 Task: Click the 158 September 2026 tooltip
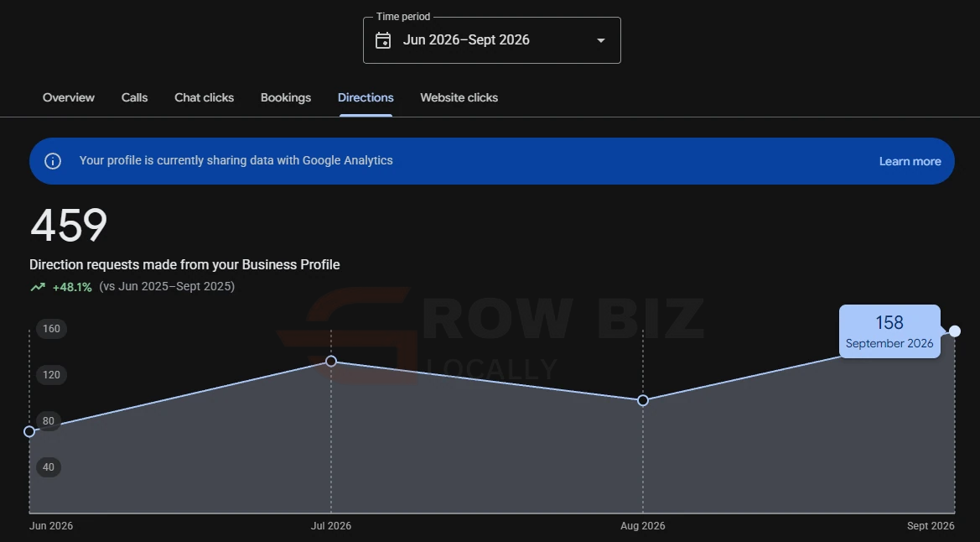coord(889,331)
